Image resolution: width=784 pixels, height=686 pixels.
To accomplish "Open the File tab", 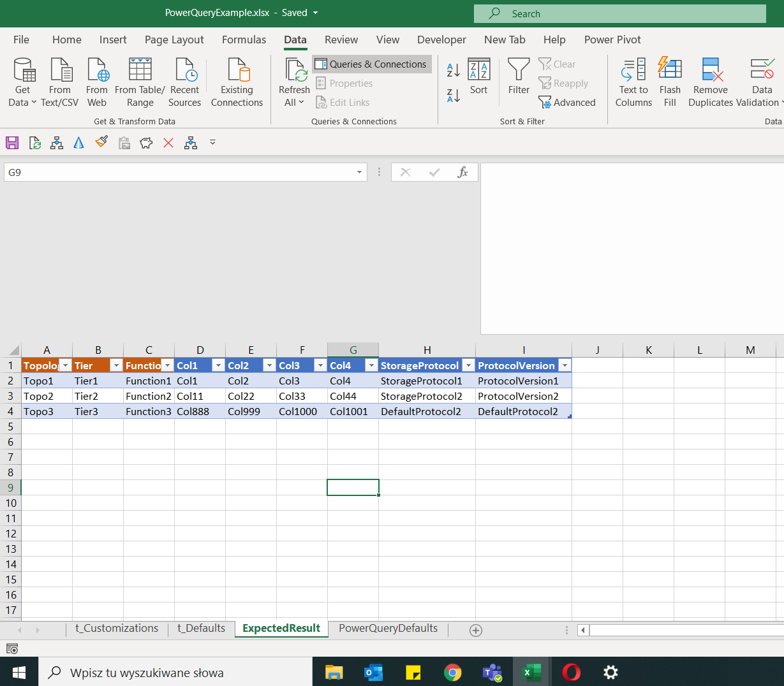I will (21, 40).
